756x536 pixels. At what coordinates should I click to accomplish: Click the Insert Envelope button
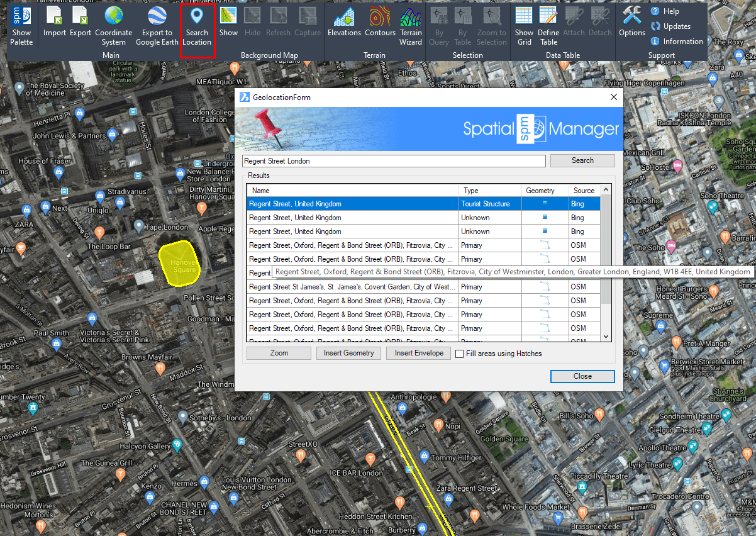click(419, 353)
